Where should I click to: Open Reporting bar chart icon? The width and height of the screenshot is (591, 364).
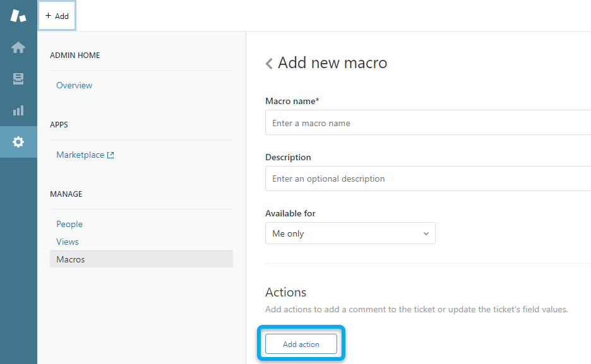pos(18,110)
